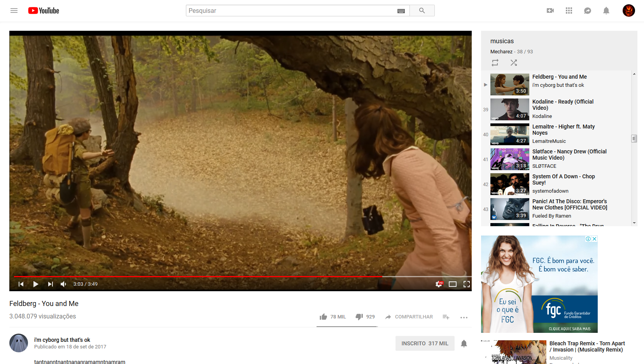
Task: Click Kodaline channel name in playlist
Action: coord(542,116)
